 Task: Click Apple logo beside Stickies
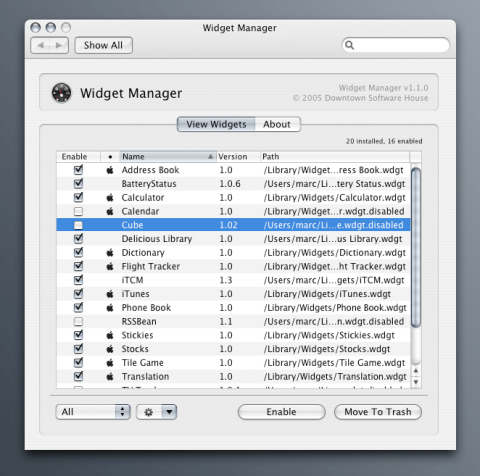coord(110,335)
